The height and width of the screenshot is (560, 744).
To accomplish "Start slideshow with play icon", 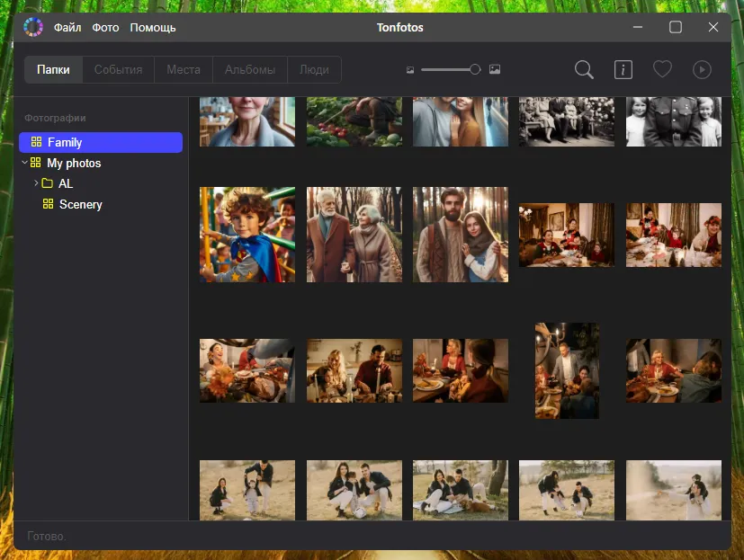I will (702, 70).
